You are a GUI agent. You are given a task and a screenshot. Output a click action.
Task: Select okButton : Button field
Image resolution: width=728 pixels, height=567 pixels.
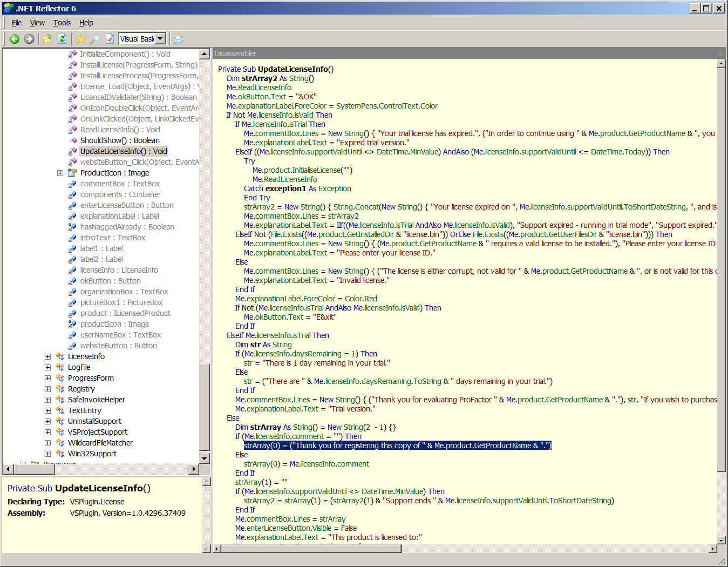(x=110, y=281)
